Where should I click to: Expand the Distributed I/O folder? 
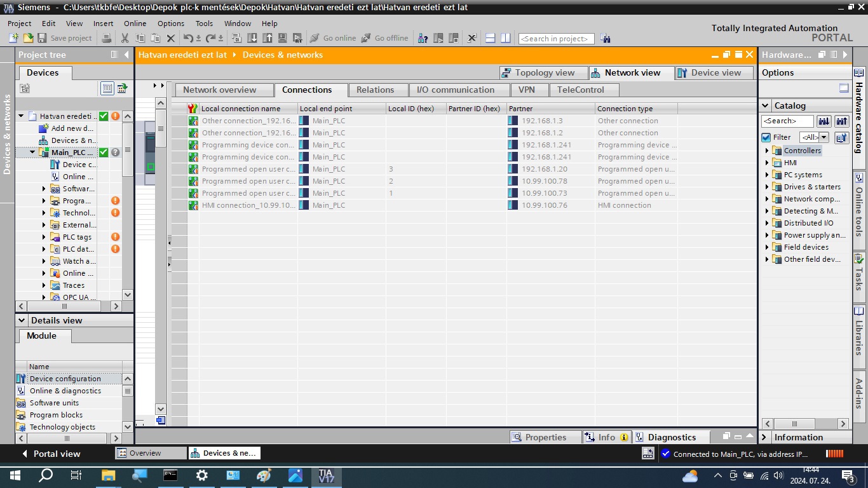(x=768, y=223)
